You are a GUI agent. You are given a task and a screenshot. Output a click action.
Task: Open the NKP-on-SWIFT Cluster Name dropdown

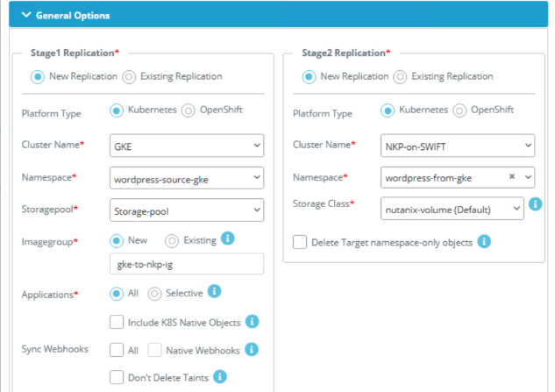point(458,146)
